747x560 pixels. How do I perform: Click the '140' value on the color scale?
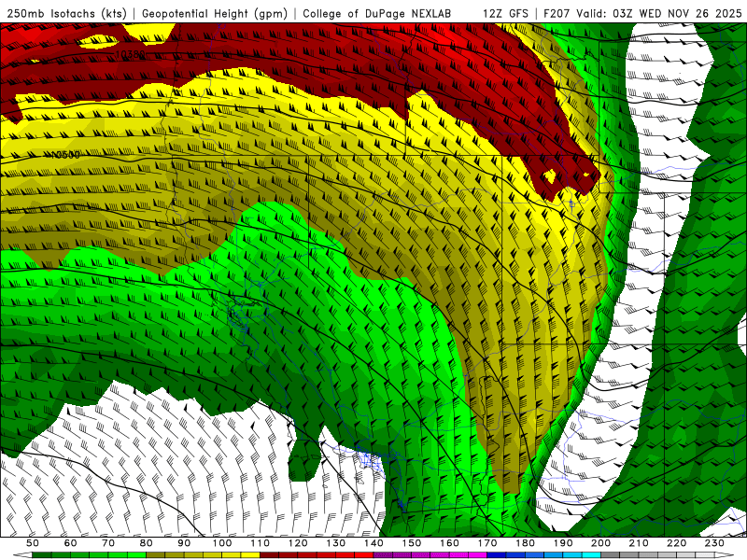tap(373, 543)
